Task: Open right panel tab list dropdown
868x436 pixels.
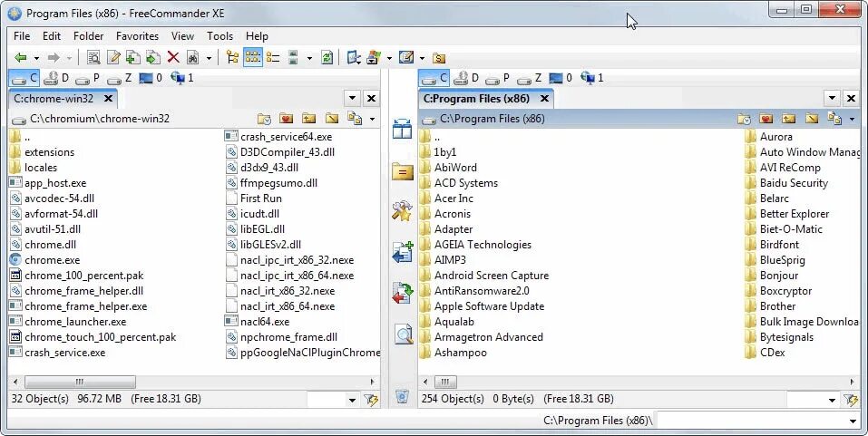Action: [832, 99]
